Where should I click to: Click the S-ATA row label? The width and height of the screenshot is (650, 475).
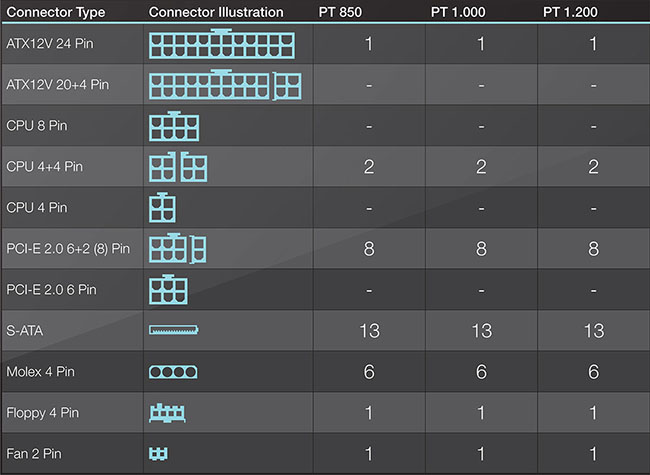[25, 330]
